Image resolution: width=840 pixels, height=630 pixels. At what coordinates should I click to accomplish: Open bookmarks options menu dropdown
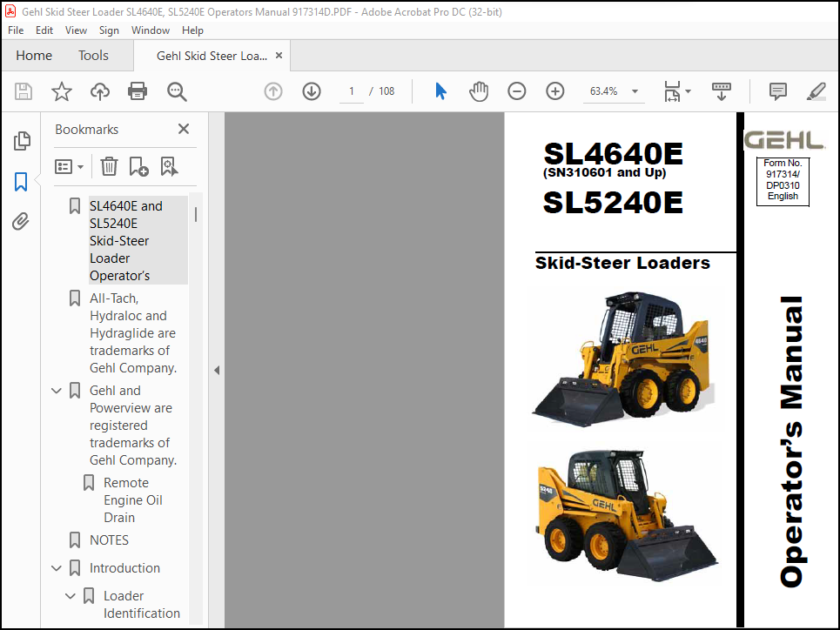(69, 166)
